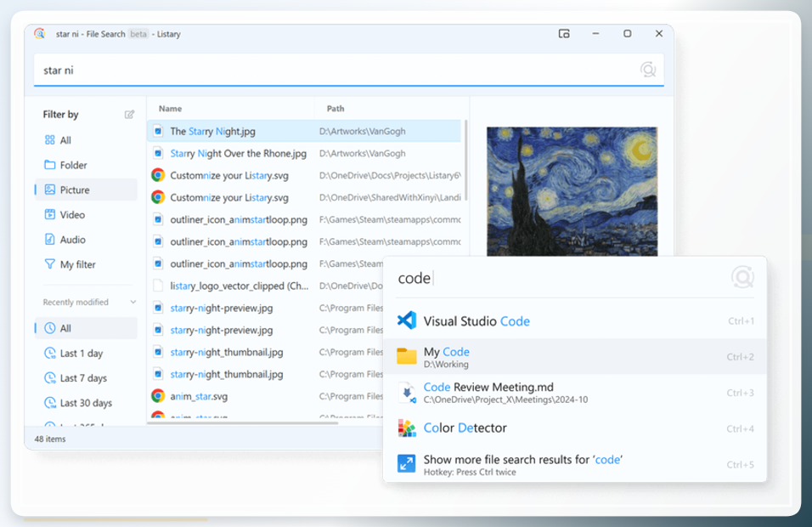
Task: Select the Audio filter icon
Action: 50,240
